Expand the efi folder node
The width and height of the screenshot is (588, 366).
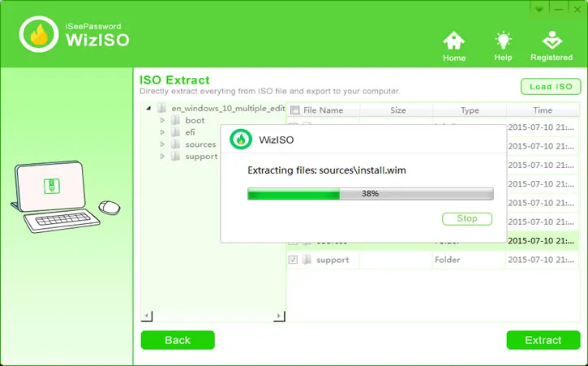click(x=162, y=132)
